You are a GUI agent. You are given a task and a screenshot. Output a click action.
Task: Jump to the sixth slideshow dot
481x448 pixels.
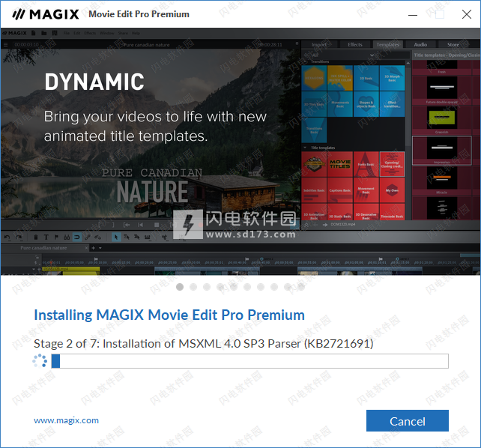point(247,287)
